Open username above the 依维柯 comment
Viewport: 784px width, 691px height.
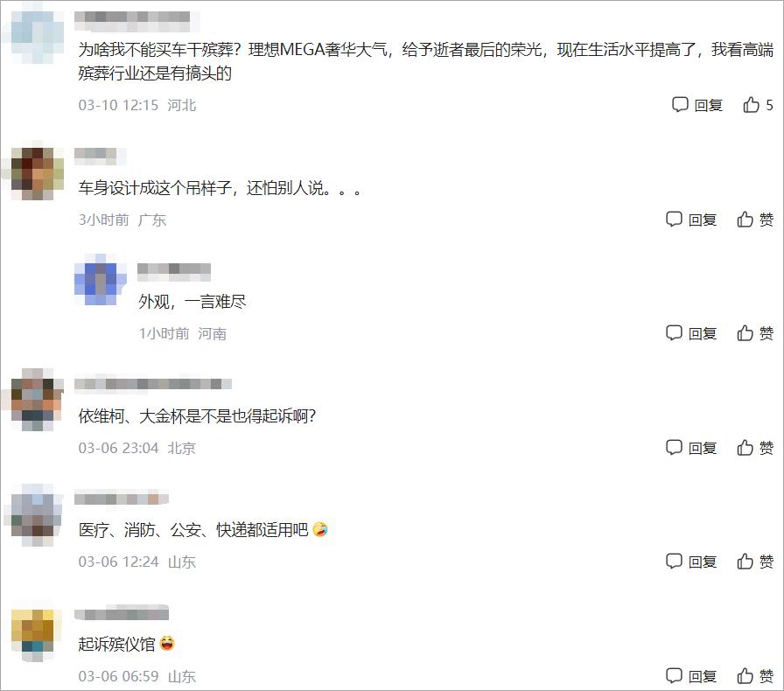click(153, 384)
